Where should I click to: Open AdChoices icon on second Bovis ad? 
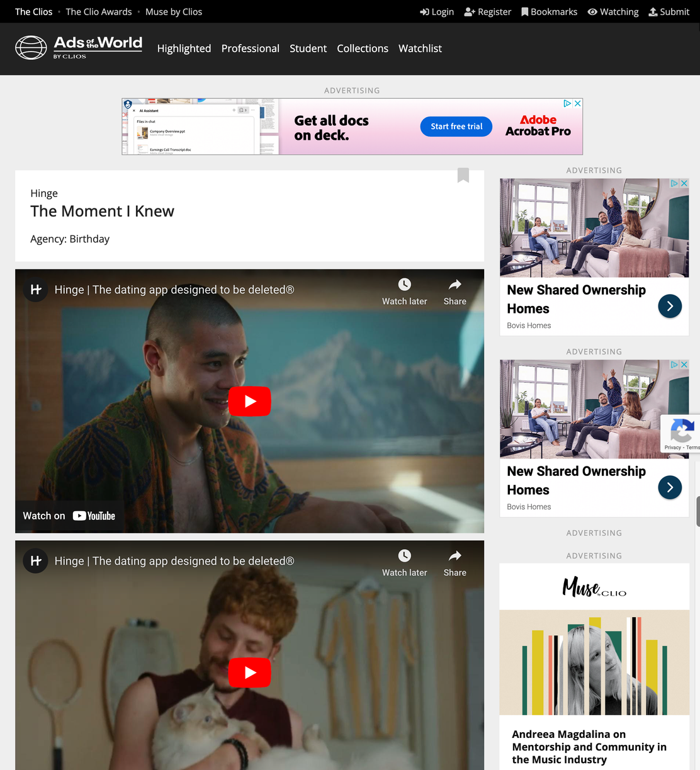click(674, 365)
